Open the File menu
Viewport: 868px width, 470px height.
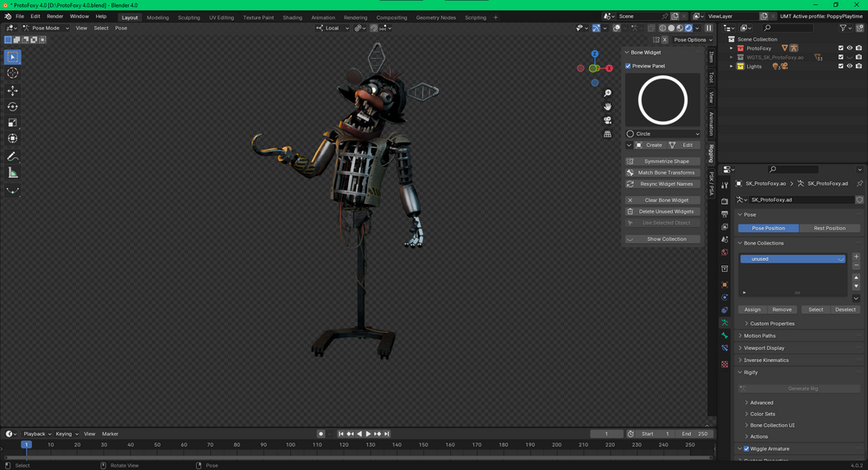coord(20,16)
